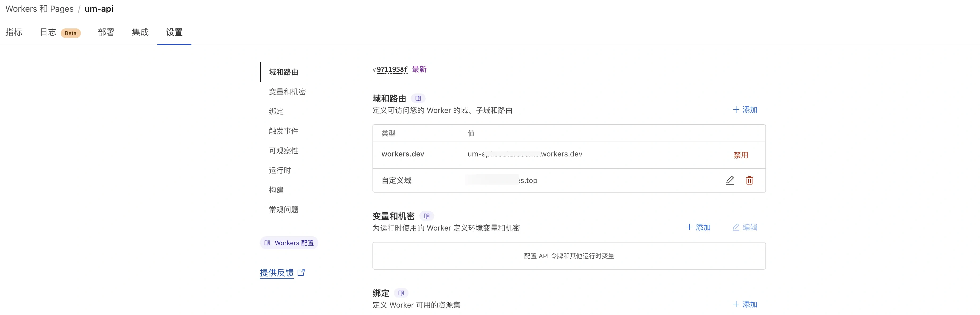Switch to the 指标 tab
The image size is (980, 315).
pos(14,32)
